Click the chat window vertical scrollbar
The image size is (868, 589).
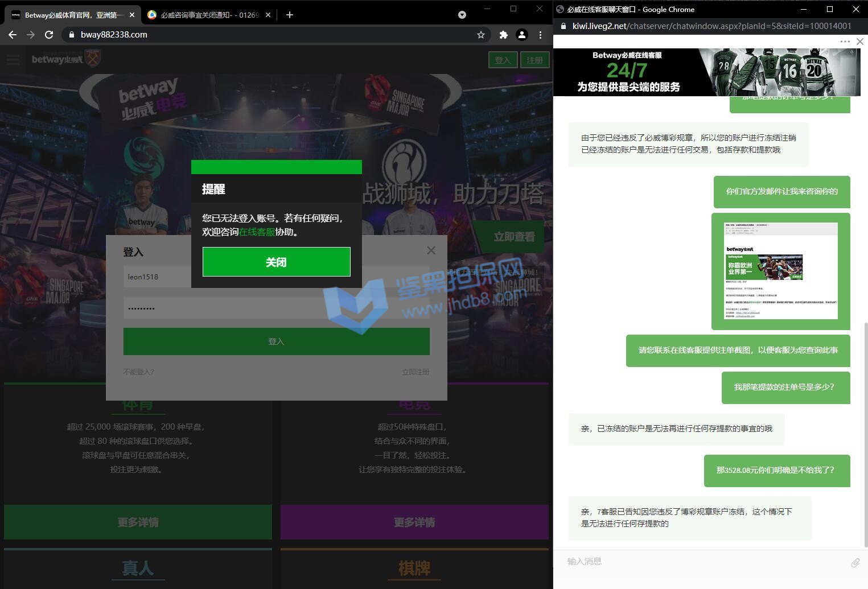point(865,433)
